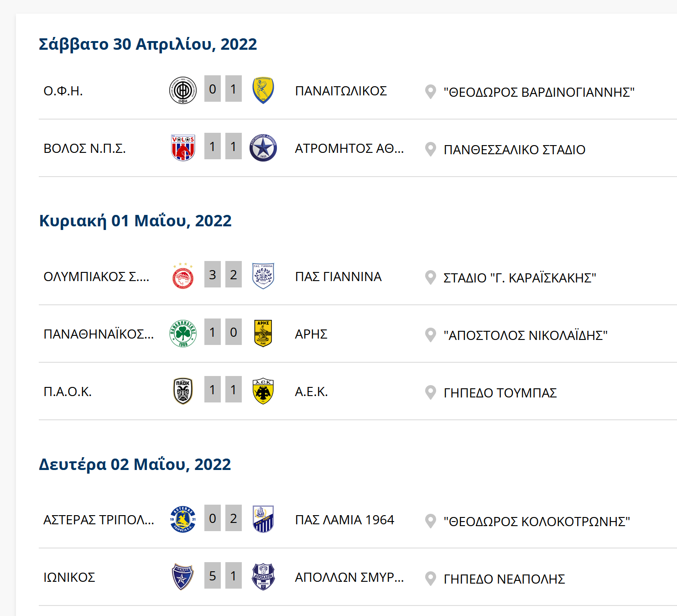This screenshot has width=677, height=616.
Task: Open the ΠΑΝΘΕΣΣΑΛΙΚΟ ΣΤΑΔΙΟ venue
Action: (514, 150)
